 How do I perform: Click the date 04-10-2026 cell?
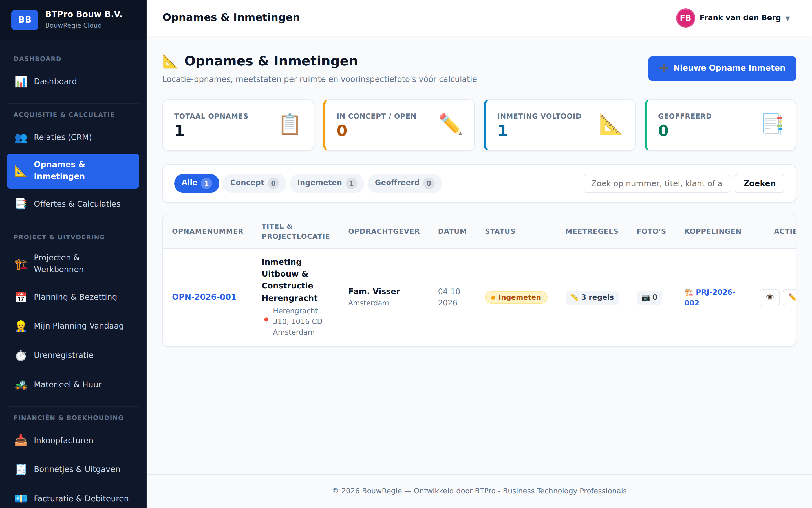(x=450, y=297)
